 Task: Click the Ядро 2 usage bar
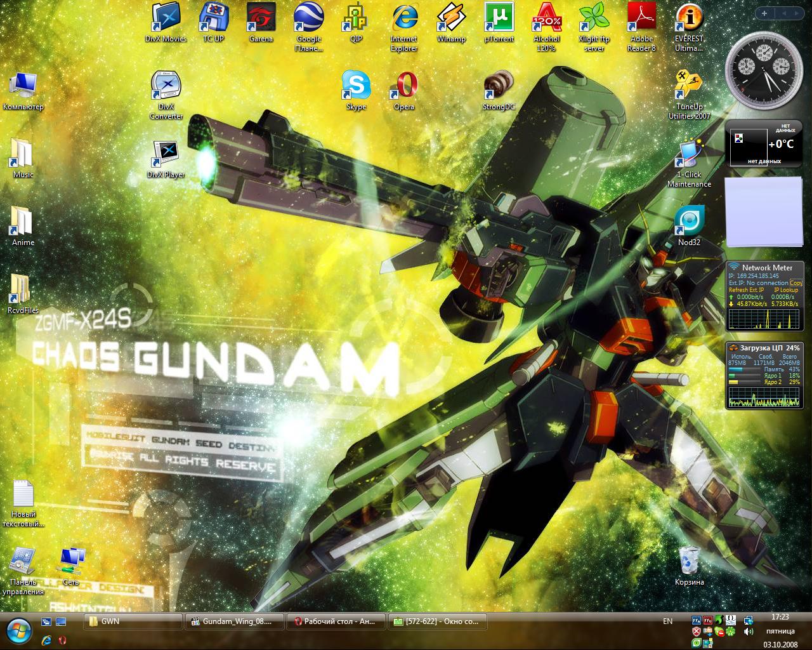745,382
